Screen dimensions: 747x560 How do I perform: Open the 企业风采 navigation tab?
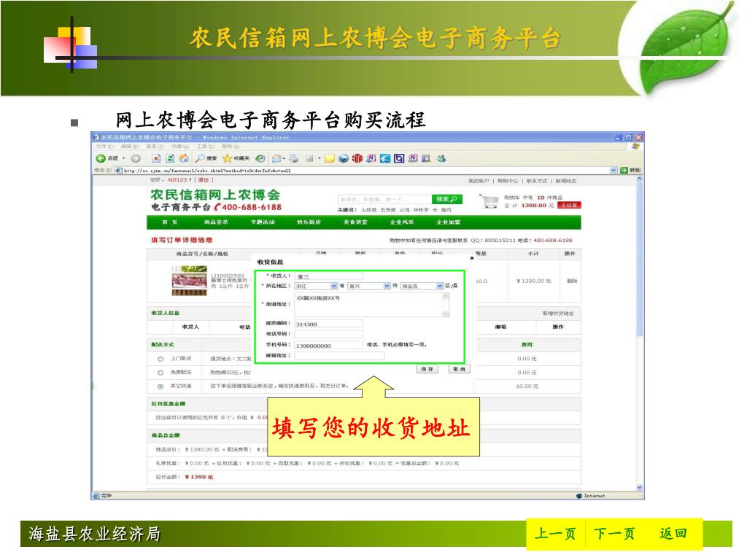402,222
